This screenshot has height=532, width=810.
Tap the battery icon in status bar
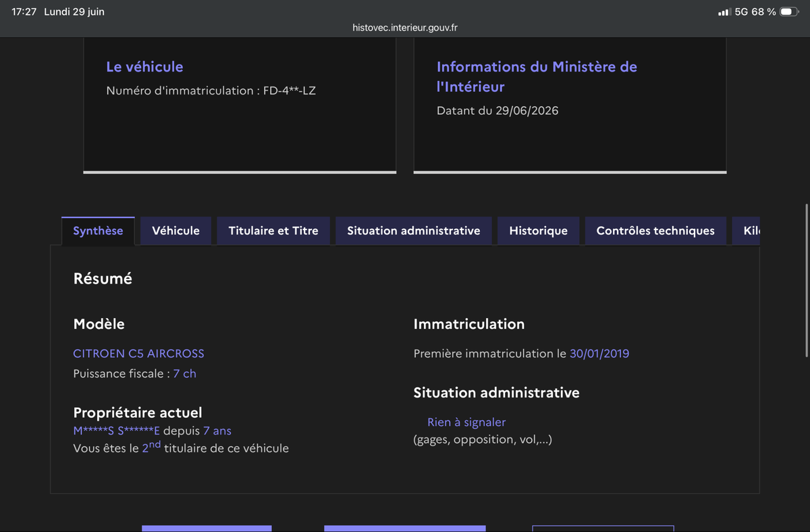pos(789,12)
